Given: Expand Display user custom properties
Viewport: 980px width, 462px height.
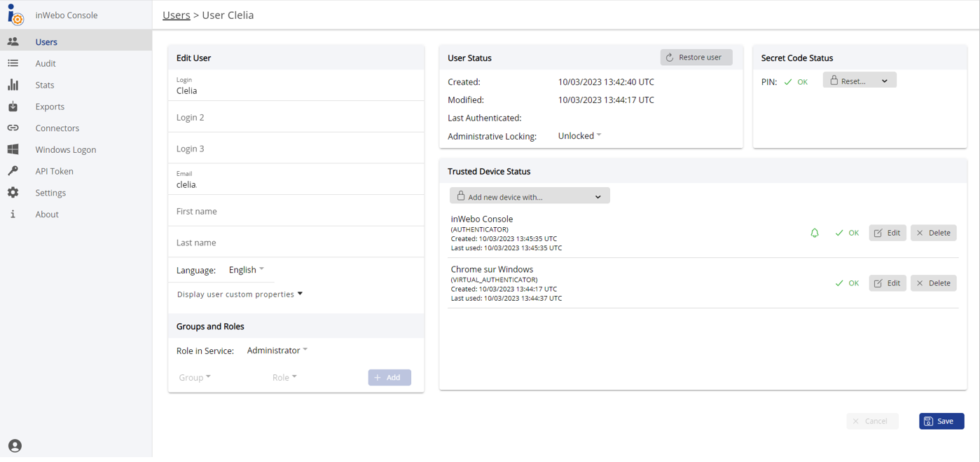Looking at the screenshot, I should coord(239,294).
